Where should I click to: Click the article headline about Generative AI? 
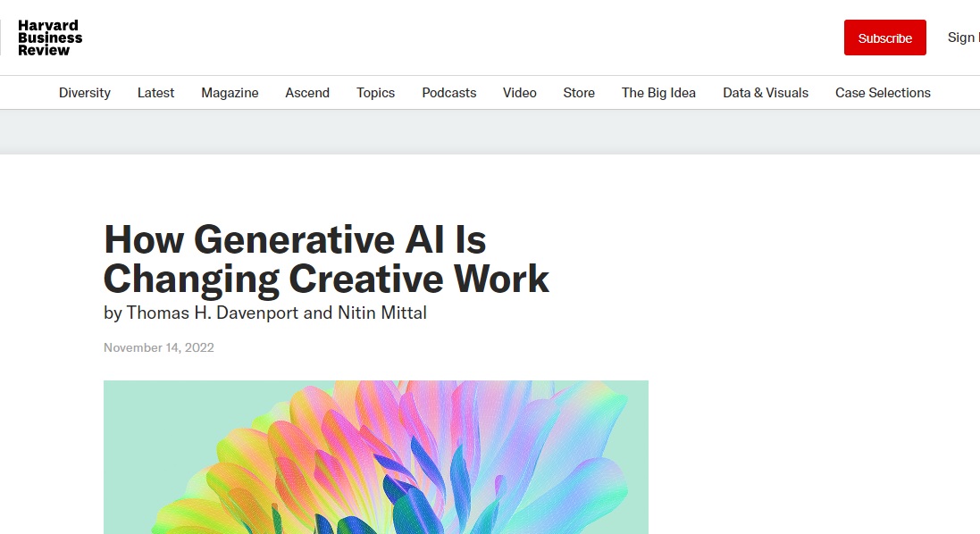[326, 259]
